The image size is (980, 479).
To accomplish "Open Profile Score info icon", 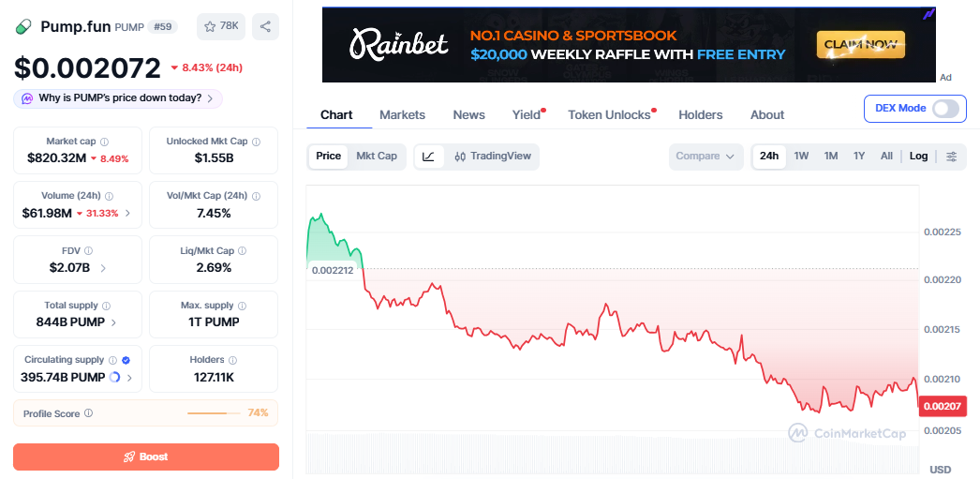I will click(88, 413).
